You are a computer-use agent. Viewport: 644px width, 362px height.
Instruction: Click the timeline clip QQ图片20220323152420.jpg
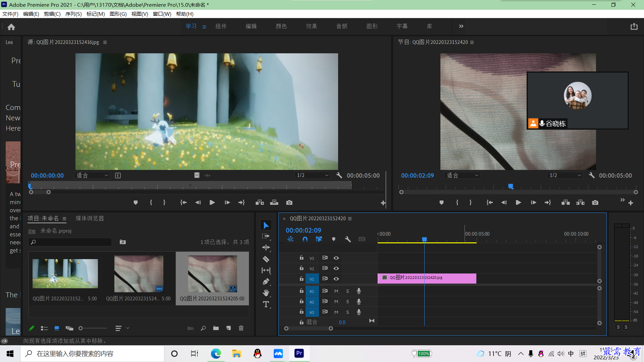point(427,278)
